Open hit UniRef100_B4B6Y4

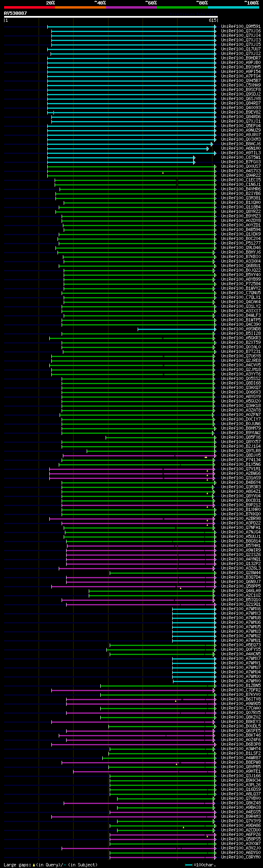pyautogui.click(x=241, y=482)
